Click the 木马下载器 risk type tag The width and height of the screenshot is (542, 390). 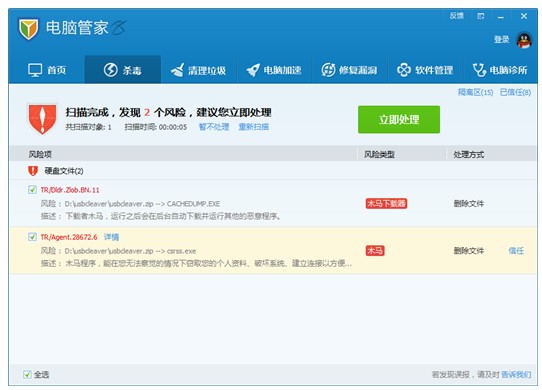click(386, 203)
